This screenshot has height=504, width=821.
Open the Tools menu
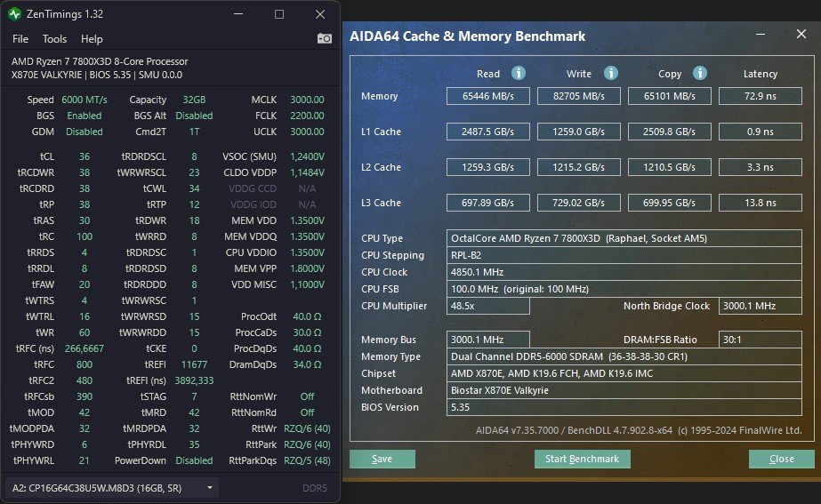pyautogui.click(x=54, y=39)
